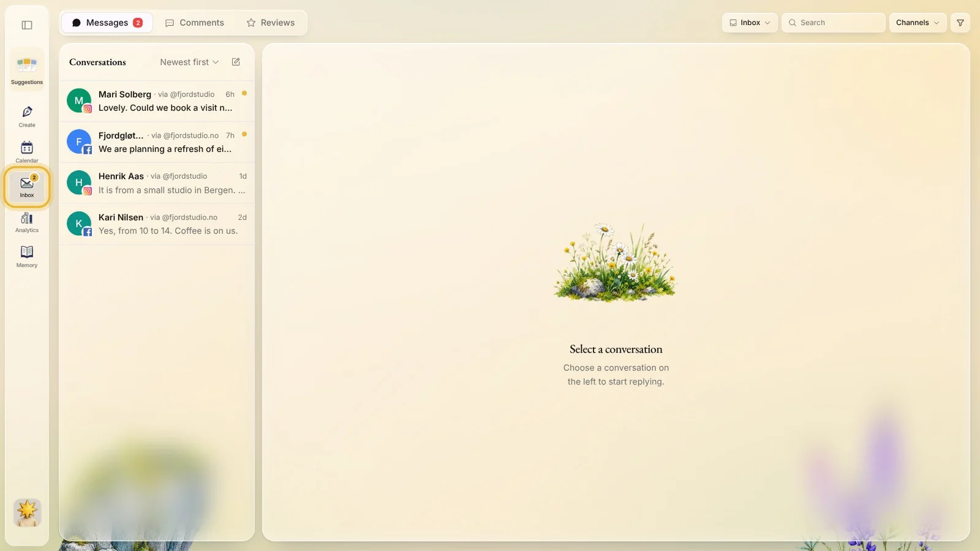Open "We are planning a refresh" message
The width and height of the screenshot is (980, 551).
click(165, 149)
